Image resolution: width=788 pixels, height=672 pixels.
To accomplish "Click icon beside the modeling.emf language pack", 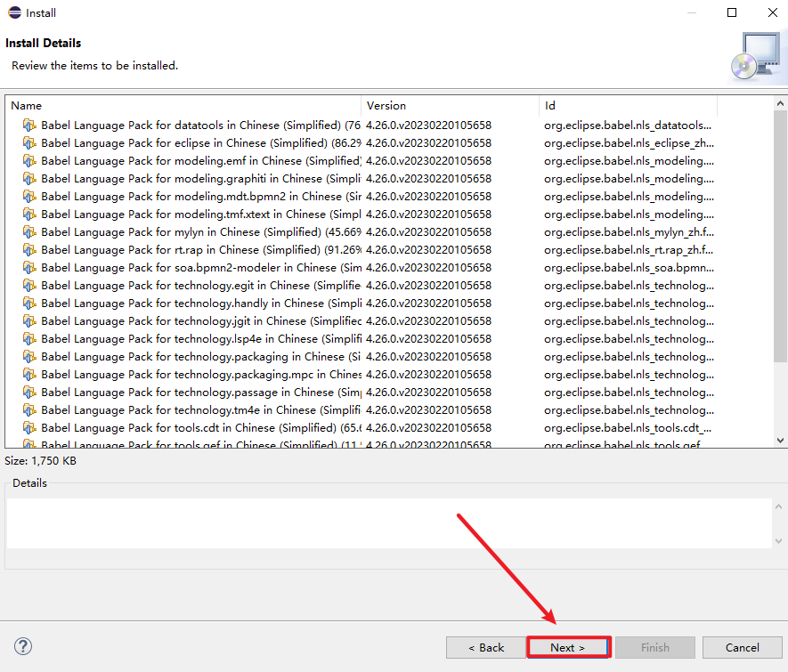I will 29,161.
